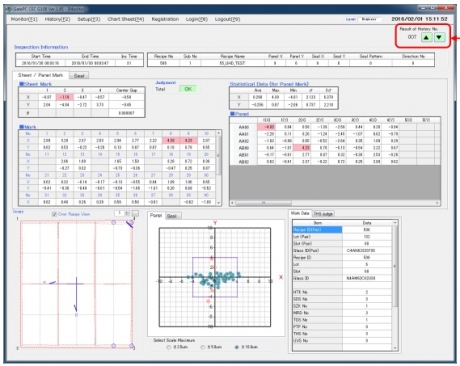Click the history number down arrow button
This screenshot has height=366, width=460.
[439, 37]
